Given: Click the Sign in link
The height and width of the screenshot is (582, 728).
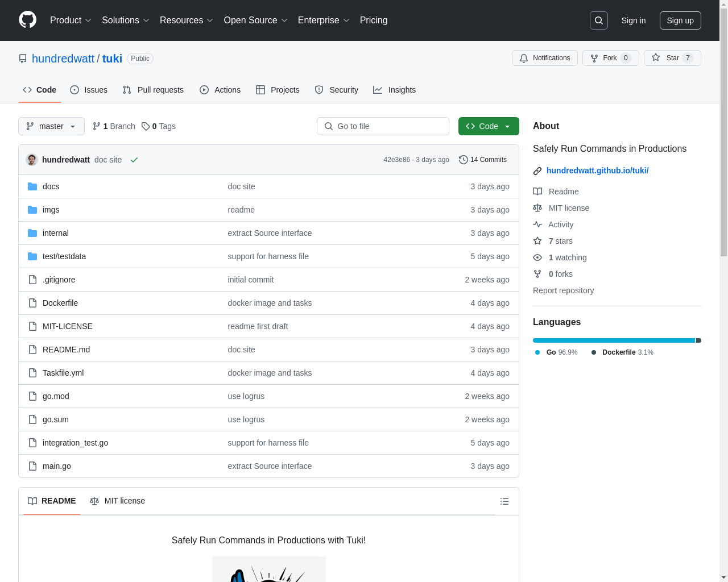Looking at the screenshot, I should [x=634, y=20].
